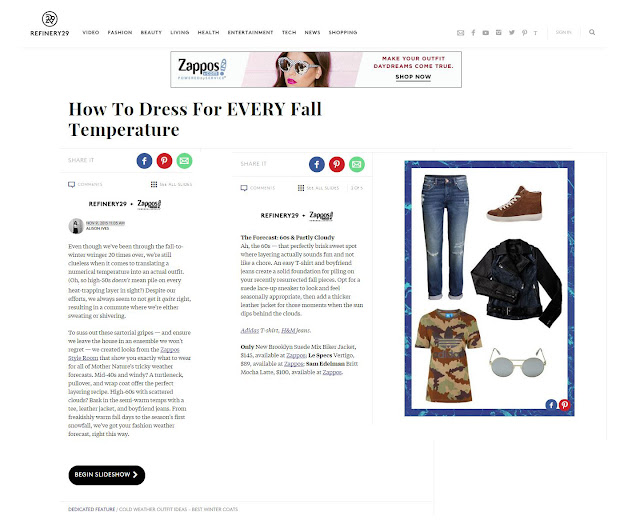The width and height of the screenshot is (640, 528).
Task: Click the Sign In link
Action: tap(563, 32)
